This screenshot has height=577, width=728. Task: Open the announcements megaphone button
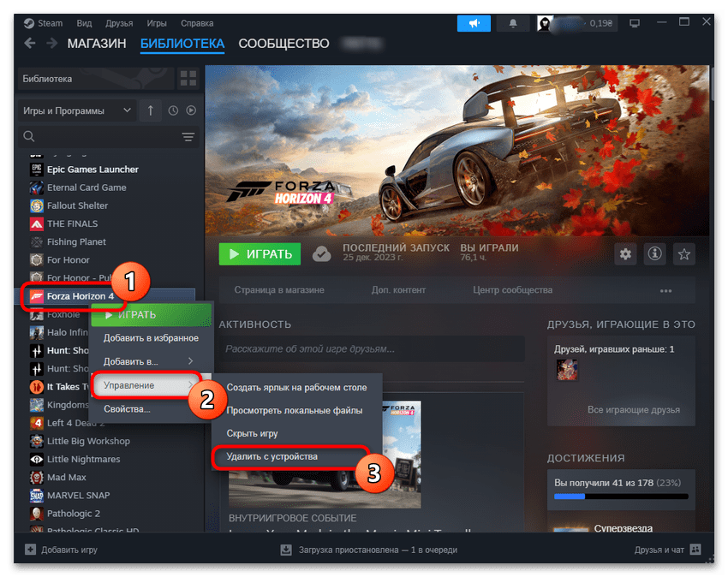(474, 23)
